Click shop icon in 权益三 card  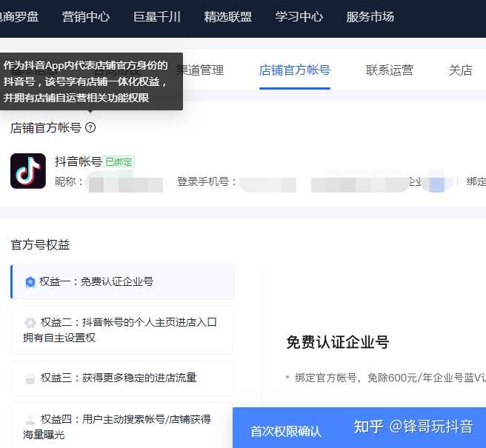point(30,378)
